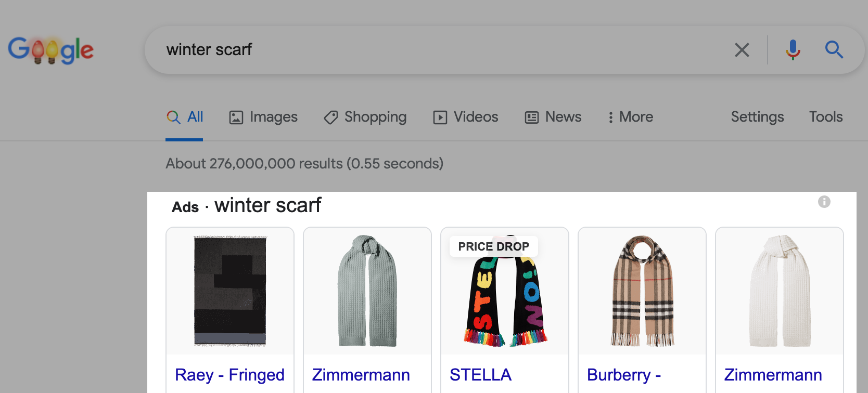Image resolution: width=868 pixels, height=393 pixels.
Task: Click the PRICE DROP badge on the STELLA scarf
Action: (493, 246)
